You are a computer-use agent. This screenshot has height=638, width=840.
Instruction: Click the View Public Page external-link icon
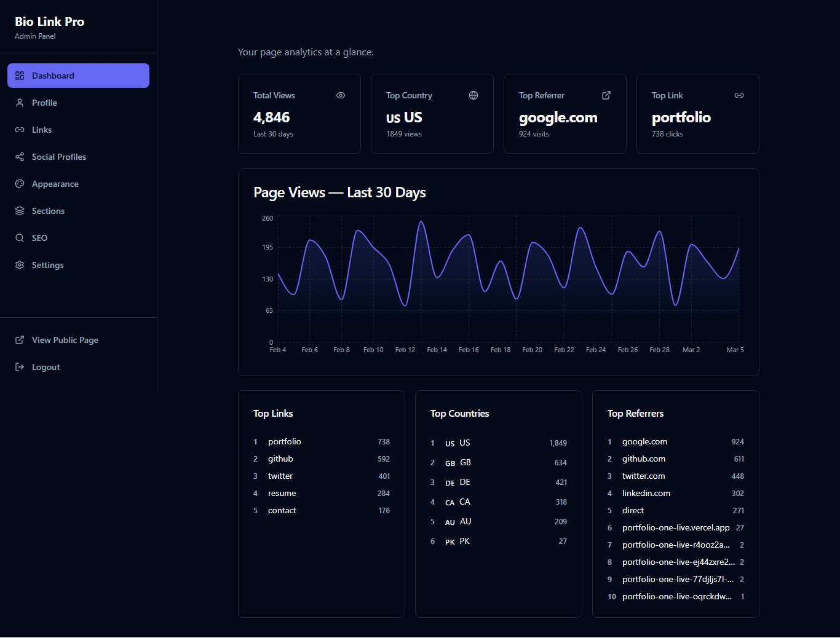coord(20,340)
